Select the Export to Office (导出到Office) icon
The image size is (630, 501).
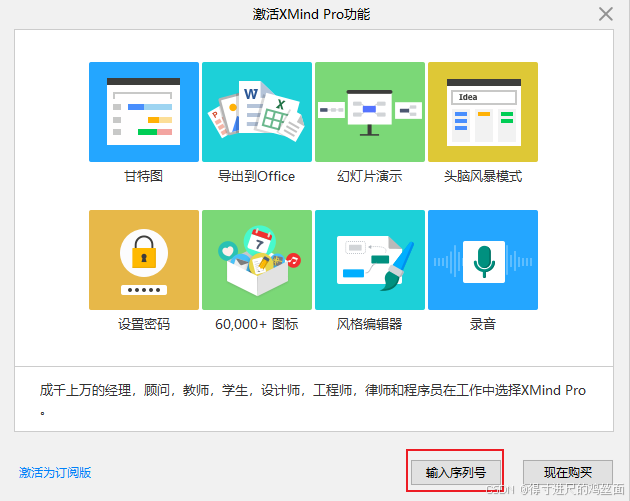[x=257, y=112]
